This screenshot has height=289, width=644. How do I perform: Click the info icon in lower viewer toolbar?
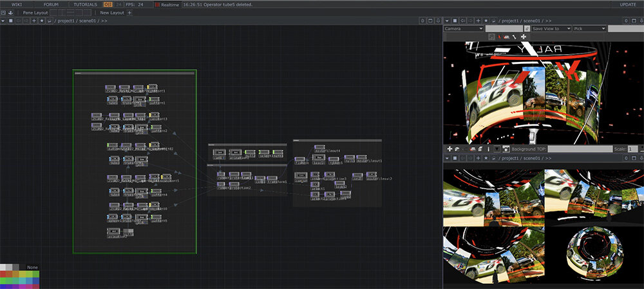pos(488,149)
